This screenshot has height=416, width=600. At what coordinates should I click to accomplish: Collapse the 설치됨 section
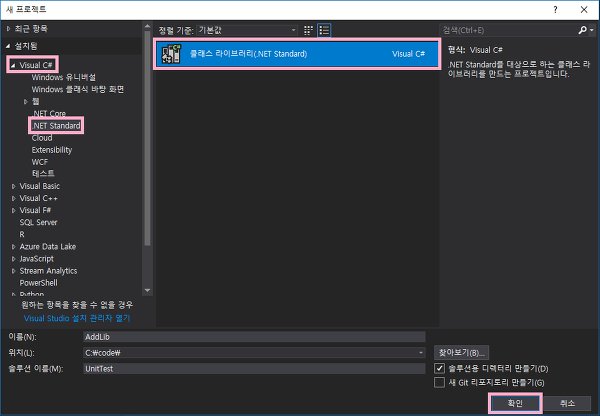click(8, 46)
